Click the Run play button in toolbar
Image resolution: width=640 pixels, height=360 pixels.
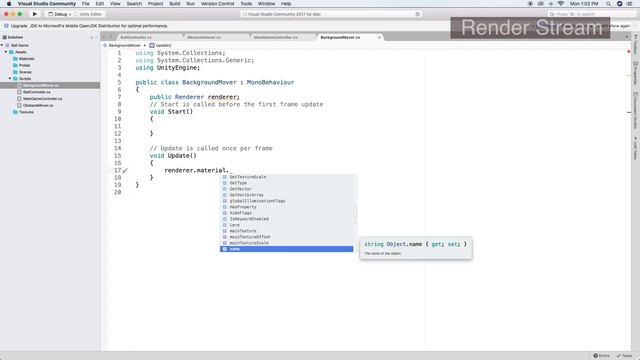pos(35,14)
